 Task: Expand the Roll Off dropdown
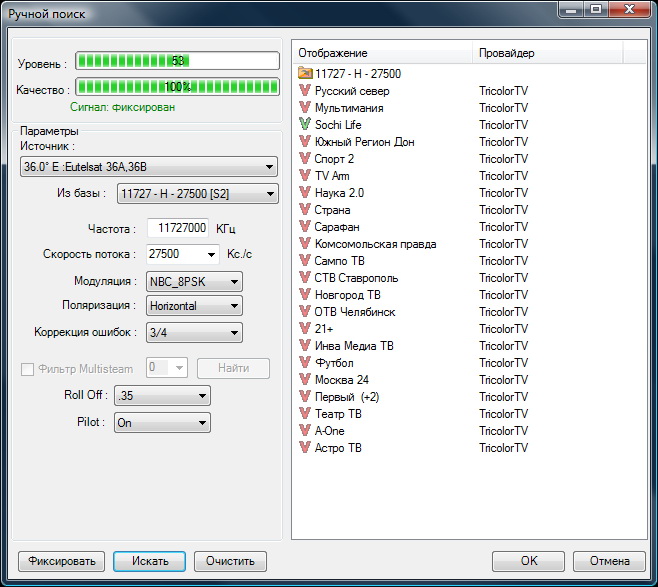point(162,396)
